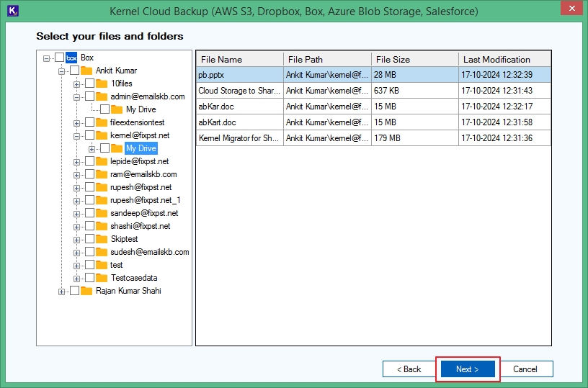Image resolution: width=588 pixels, height=388 pixels.
Task: Click the shashi@fixpst.net folder icon
Action: pos(102,226)
